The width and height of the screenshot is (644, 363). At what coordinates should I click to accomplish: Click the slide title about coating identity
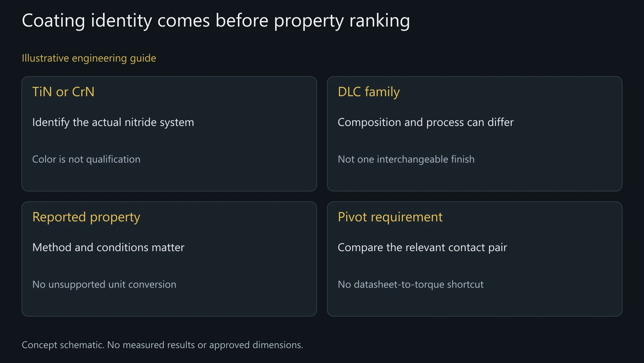tap(216, 21)
